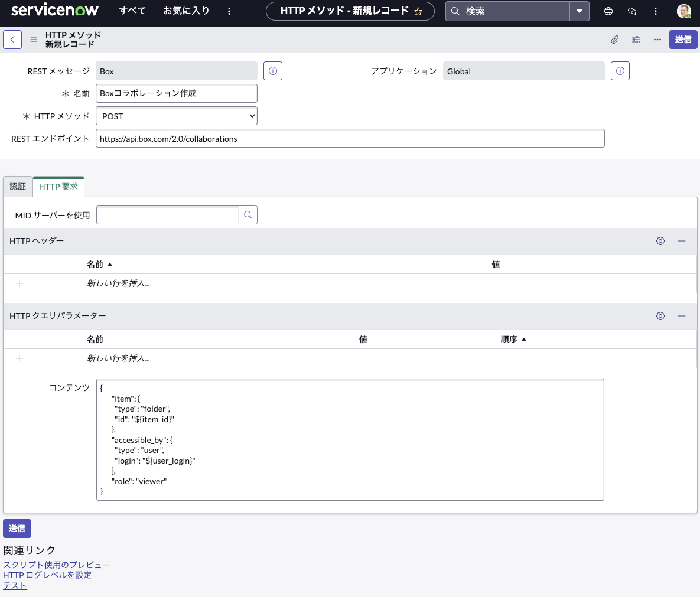Image resolution: width=700 pixels, height=597 pixels.
Task: Open the すべて menu
Action: 132,11
